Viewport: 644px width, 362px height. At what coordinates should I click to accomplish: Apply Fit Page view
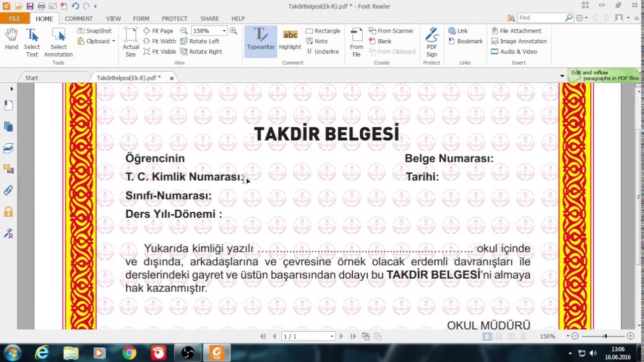tap(158, 31)
